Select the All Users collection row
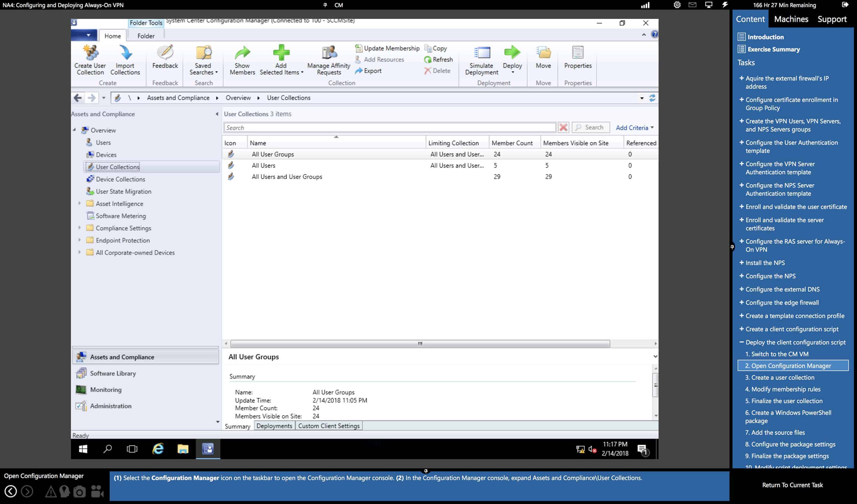This screenshot has height=504, width=857. coord(440,166)
